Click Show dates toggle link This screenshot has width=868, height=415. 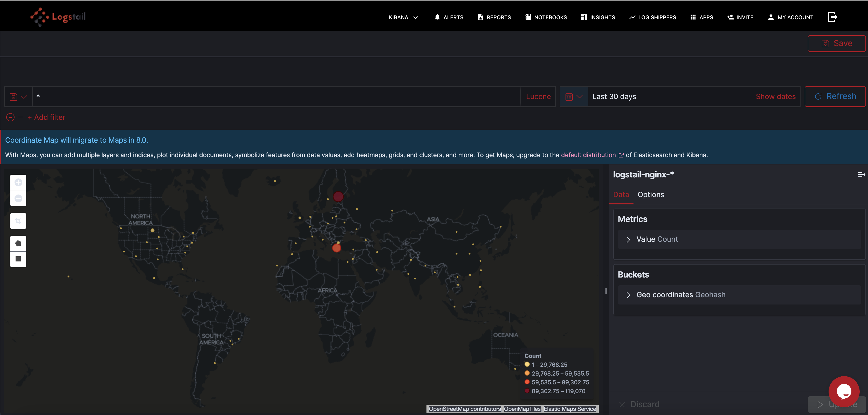pos(775,97)
